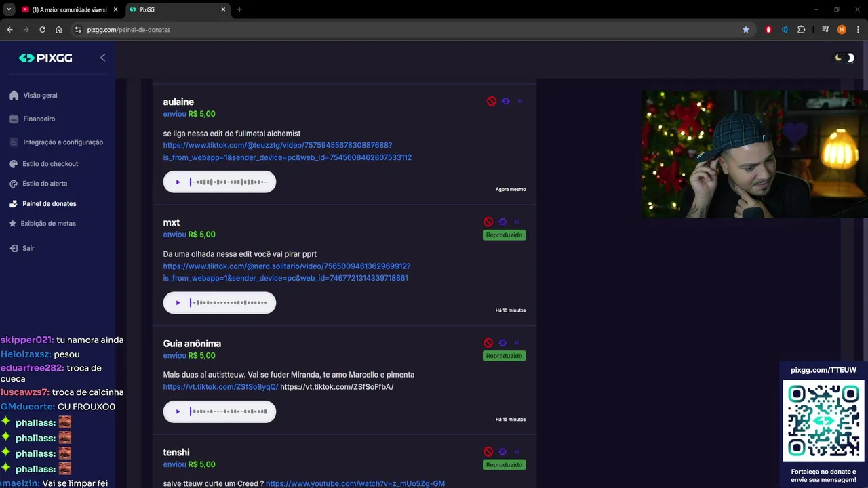Click the Reproduzido badge on tenshi's donation

pos(504,465)
